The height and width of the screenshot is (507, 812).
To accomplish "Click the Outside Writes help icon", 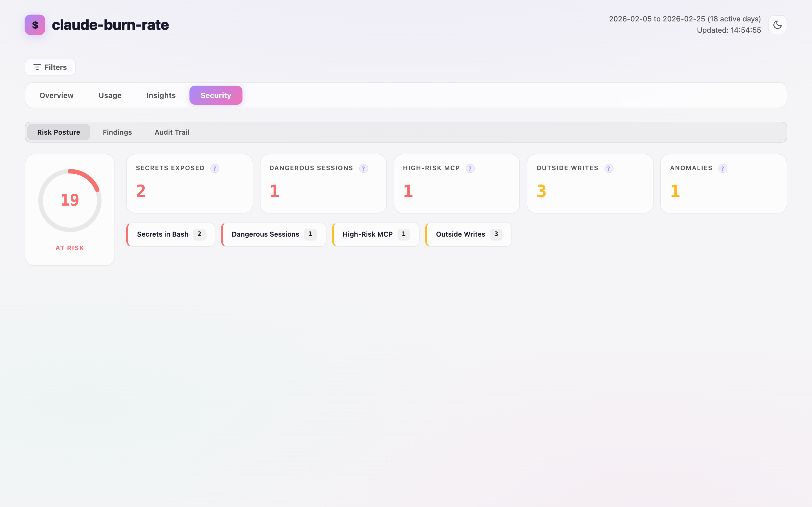I will 609,169.
